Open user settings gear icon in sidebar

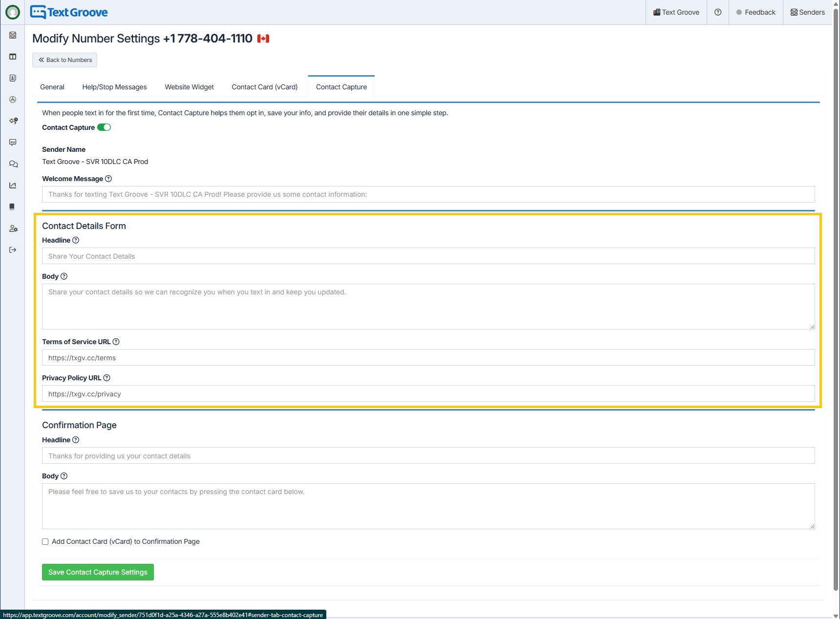coord(13,228)
